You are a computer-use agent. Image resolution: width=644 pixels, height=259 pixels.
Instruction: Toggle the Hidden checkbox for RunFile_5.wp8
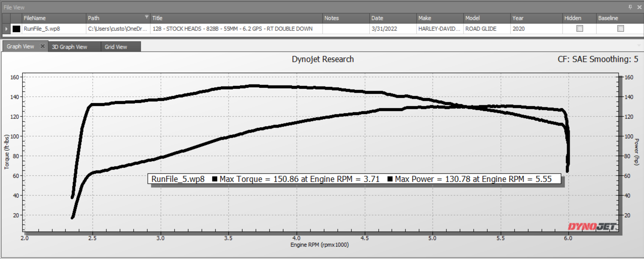pyautogui.click(x=579, y=29)
